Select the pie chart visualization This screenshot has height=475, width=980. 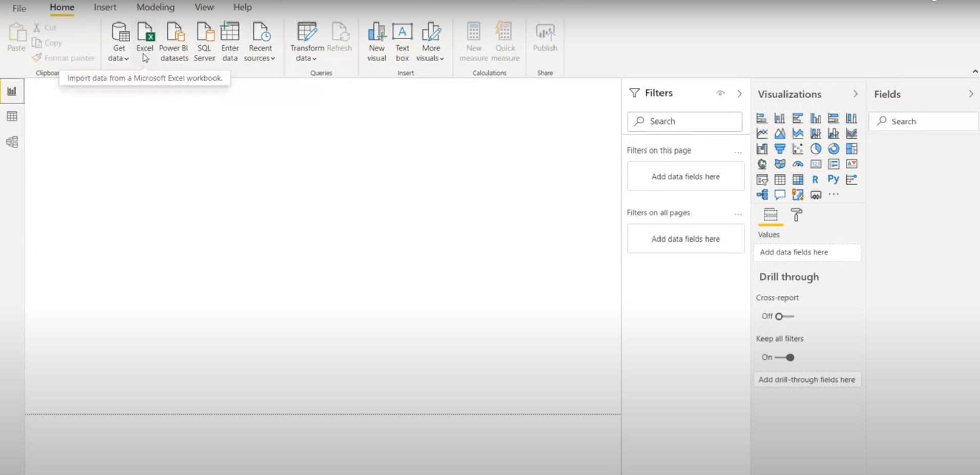(x=816, y=149)
